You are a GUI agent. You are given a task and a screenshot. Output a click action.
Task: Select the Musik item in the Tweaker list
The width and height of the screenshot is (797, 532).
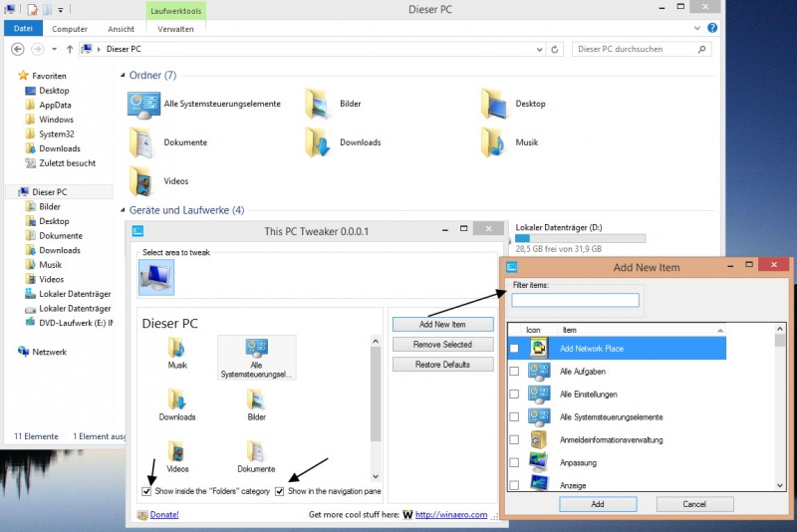pyautogui.click(x=177, y=354)
